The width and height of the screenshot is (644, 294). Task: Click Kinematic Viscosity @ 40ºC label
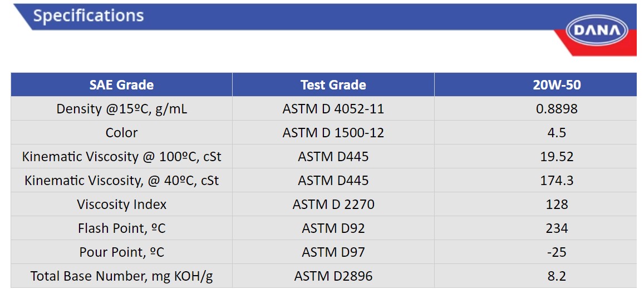point(121,181)
